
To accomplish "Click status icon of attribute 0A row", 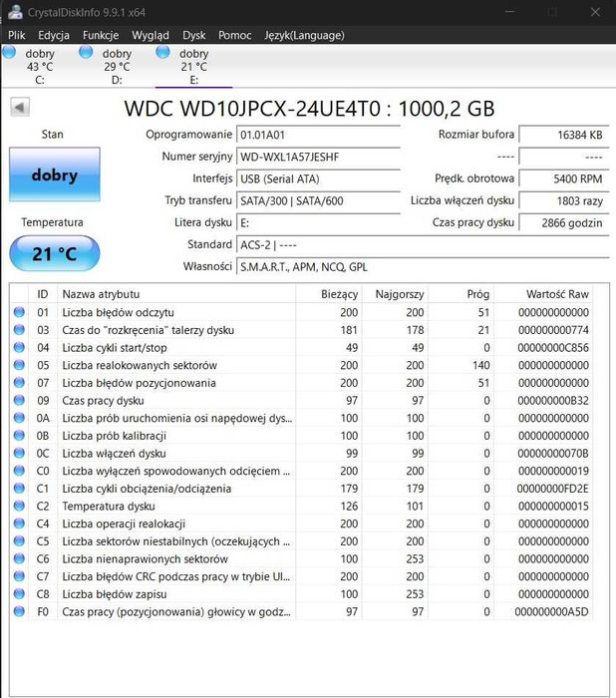I will [19, 418].
